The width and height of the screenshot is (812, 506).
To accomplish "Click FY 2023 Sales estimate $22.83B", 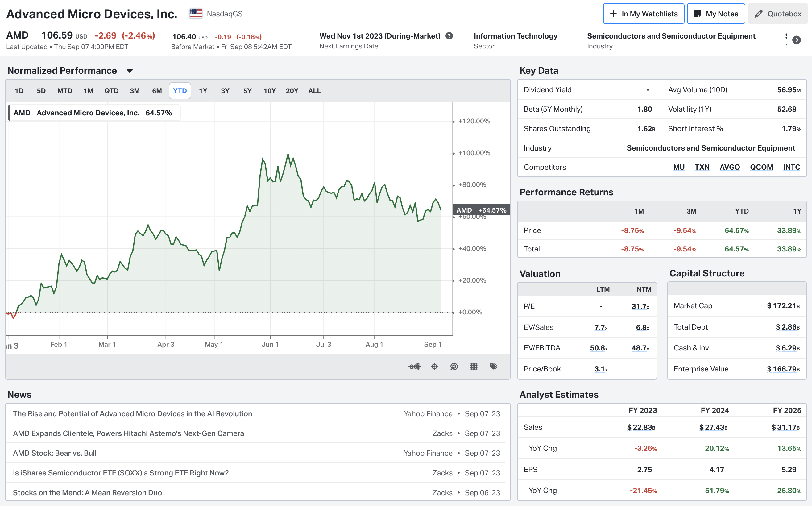I will point(641,427).
